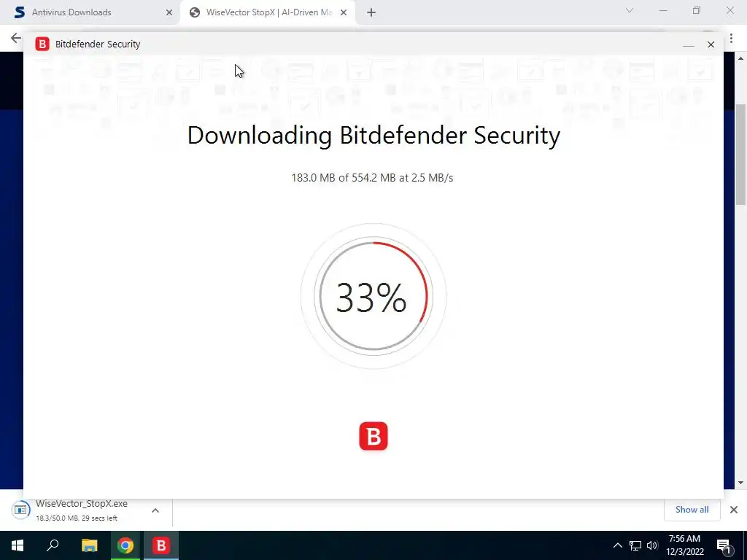Viewport: 747px width, 560px height.
Task: Open the Bitdefender app in the taskbar
Action: click(161, 545)
